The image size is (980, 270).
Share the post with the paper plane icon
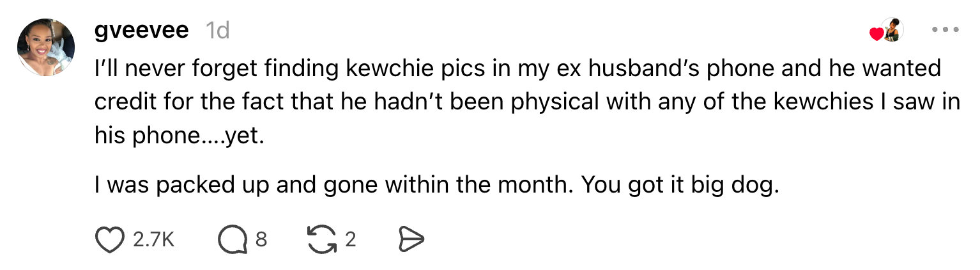[411, 239]
